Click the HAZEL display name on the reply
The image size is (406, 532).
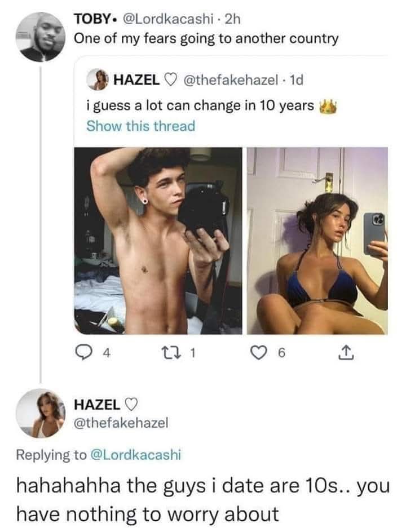(x=98, y=404)
